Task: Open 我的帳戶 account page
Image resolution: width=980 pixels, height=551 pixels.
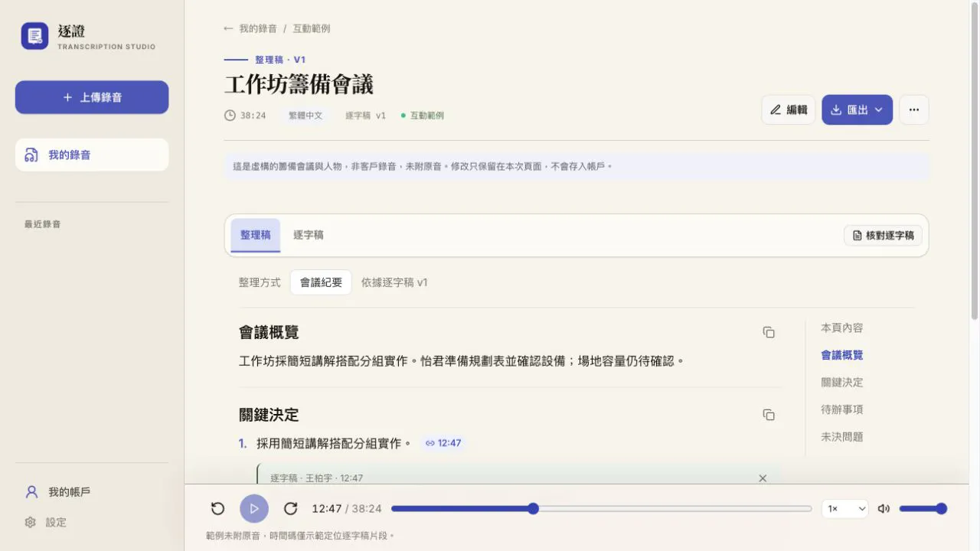Action: point(92,492)
